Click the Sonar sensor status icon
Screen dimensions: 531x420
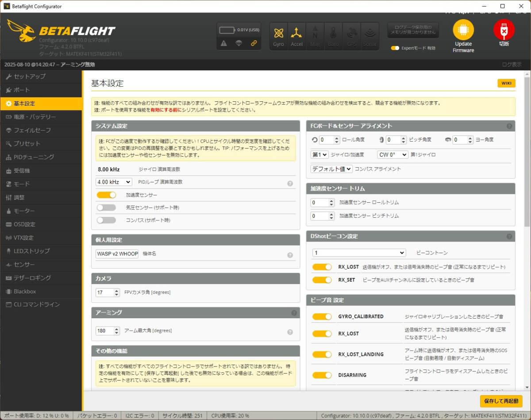pos(370,36)
